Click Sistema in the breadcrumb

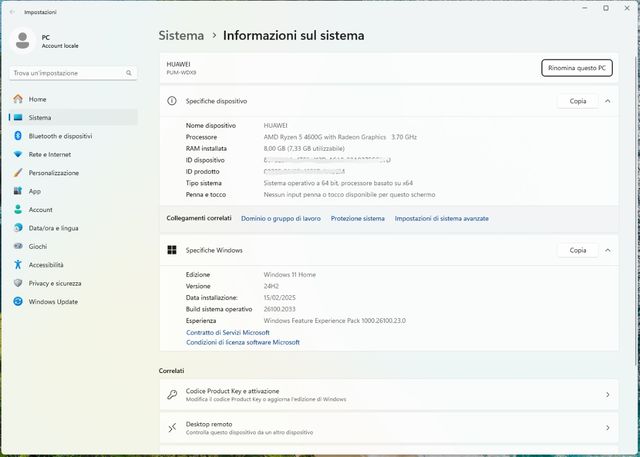[181, 35]
